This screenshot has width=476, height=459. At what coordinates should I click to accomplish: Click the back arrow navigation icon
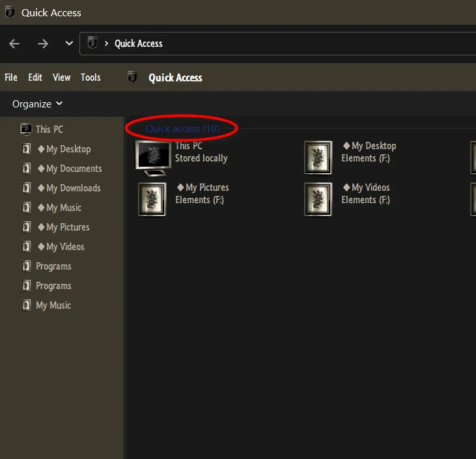[x=14, y=44]
